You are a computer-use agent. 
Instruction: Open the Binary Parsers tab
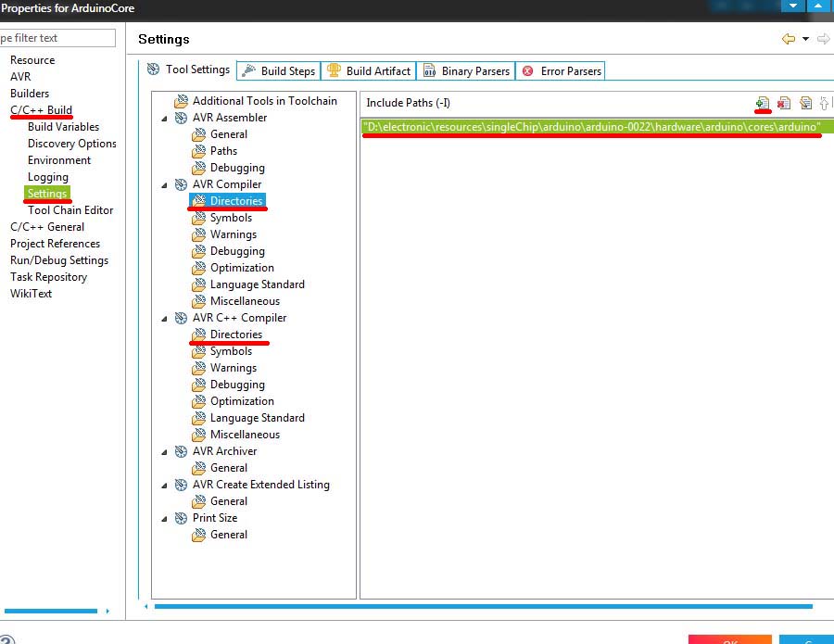click(x=466, y=70)
